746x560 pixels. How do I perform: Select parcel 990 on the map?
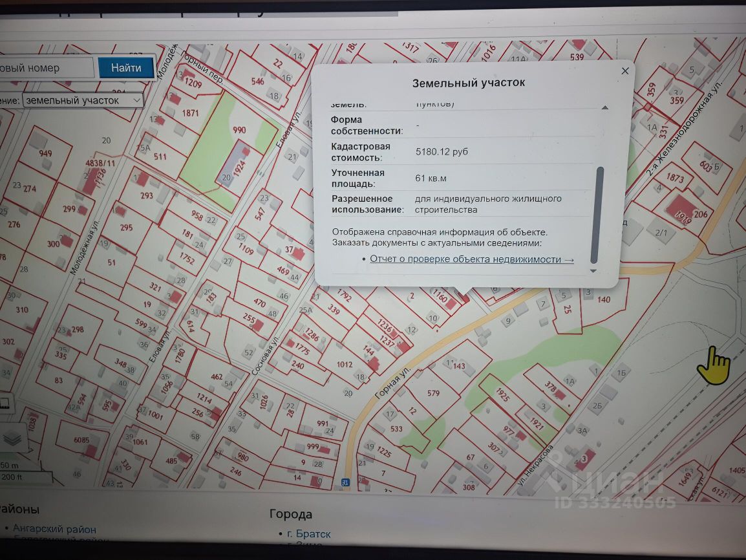[x=239, y=130]
